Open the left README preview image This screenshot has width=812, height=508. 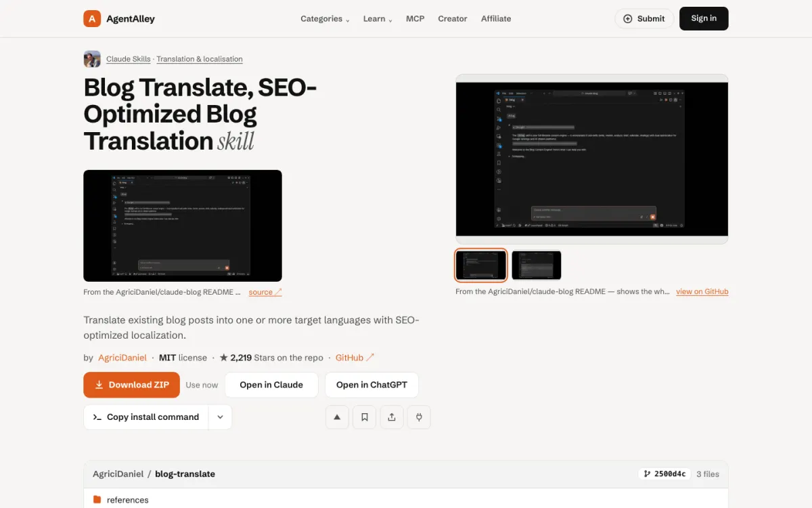(x=183, y=226)
